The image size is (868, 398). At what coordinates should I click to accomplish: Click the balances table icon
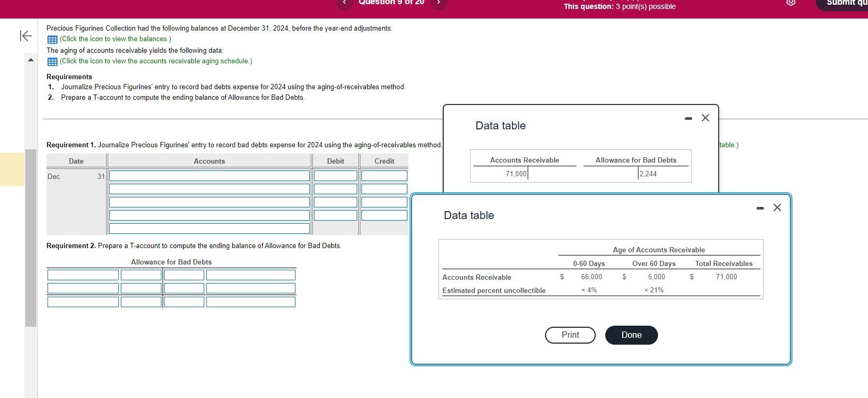(x=52, y=40)
